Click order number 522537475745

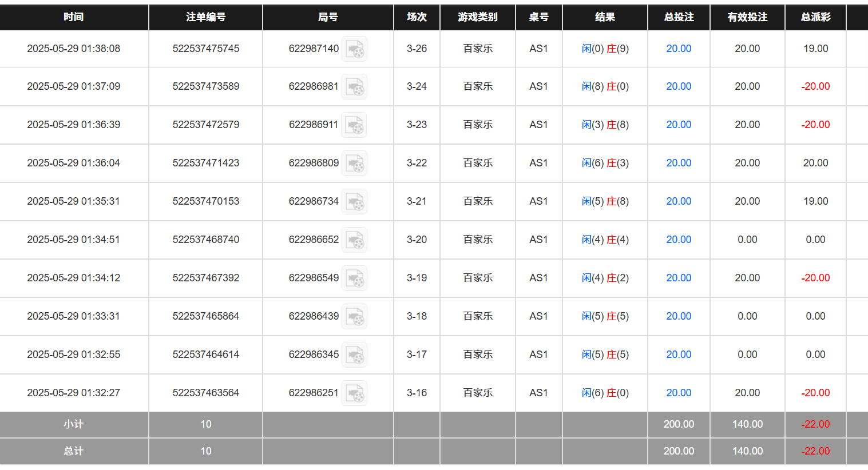205,49
